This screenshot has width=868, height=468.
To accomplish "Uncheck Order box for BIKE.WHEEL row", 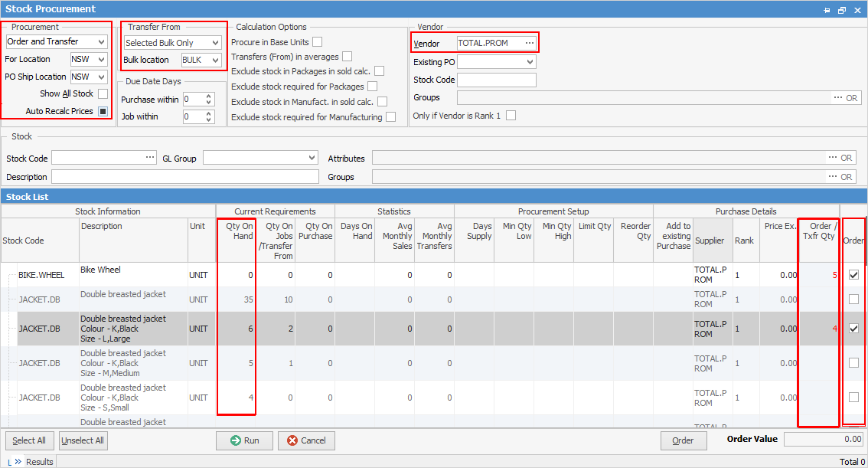I will click(x=853, y=275).
